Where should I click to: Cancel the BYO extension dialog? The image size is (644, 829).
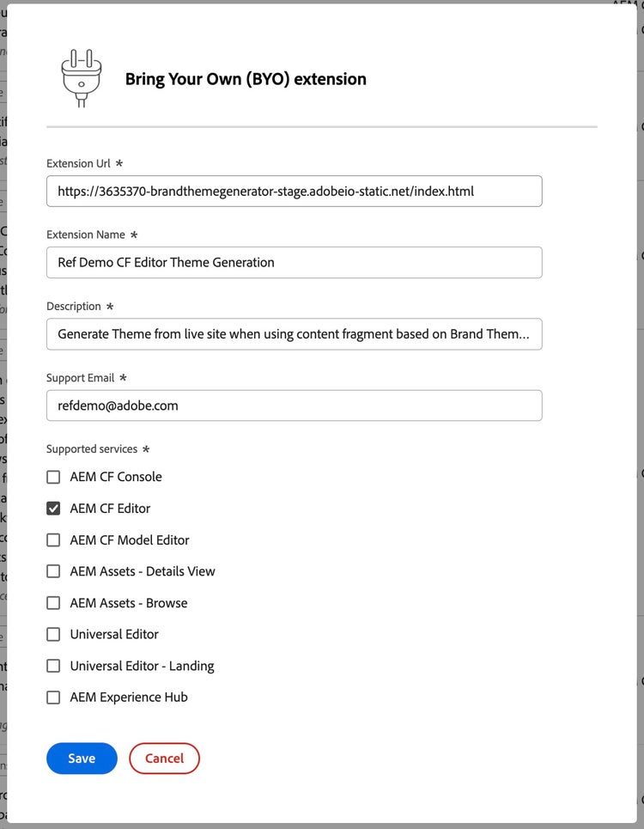(164, 759)
